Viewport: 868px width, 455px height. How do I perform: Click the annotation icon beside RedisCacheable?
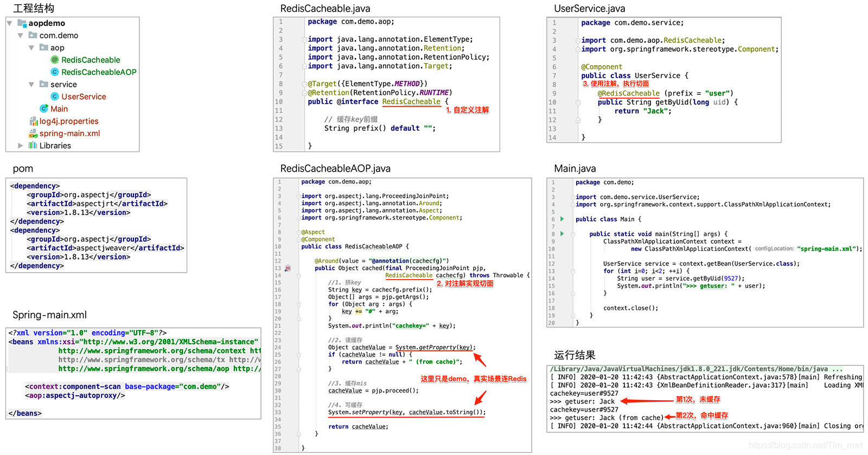coord(55,60)
